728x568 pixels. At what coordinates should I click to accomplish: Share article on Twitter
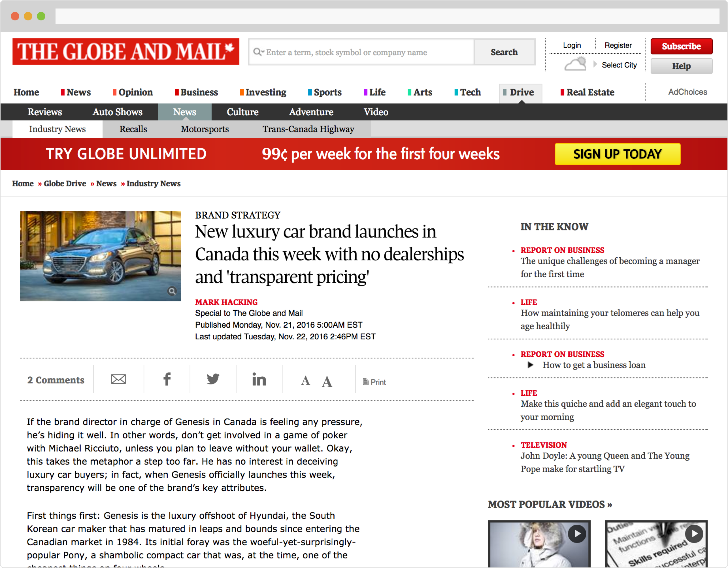(213, 379)
